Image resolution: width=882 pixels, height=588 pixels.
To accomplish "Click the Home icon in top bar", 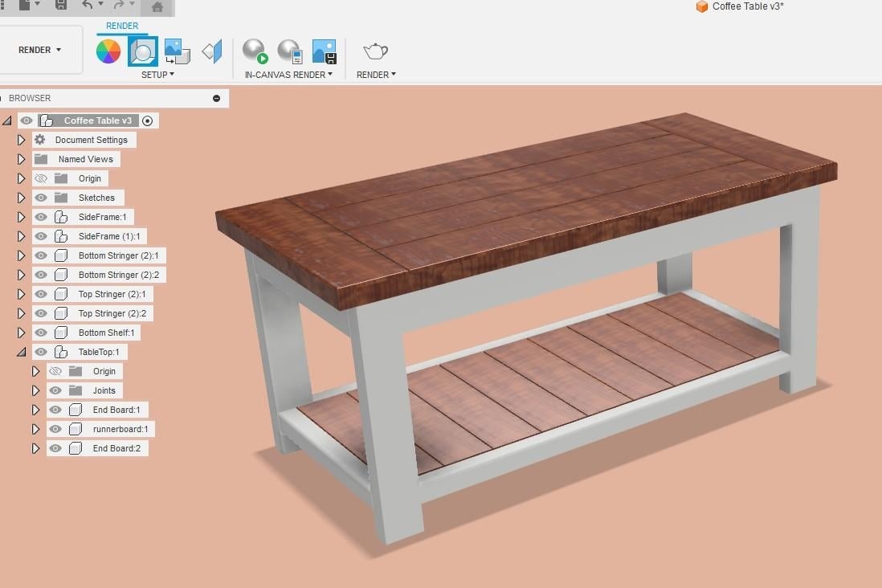I will tap(157, 6).
